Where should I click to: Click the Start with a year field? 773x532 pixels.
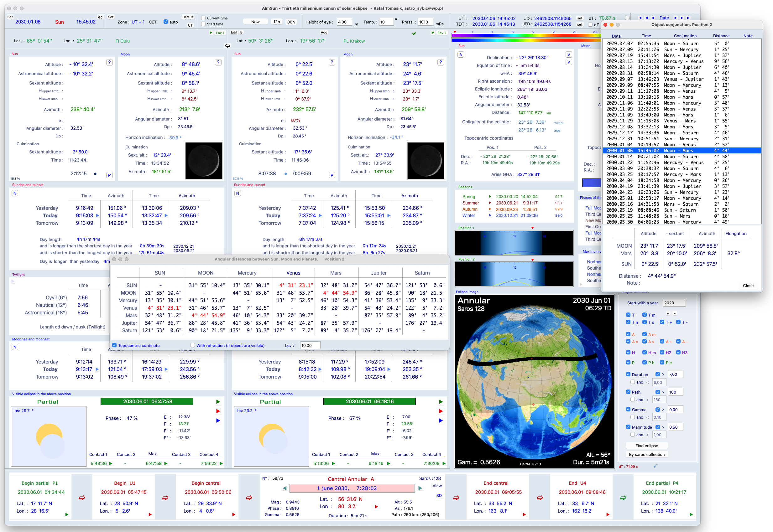click(674, 303)
